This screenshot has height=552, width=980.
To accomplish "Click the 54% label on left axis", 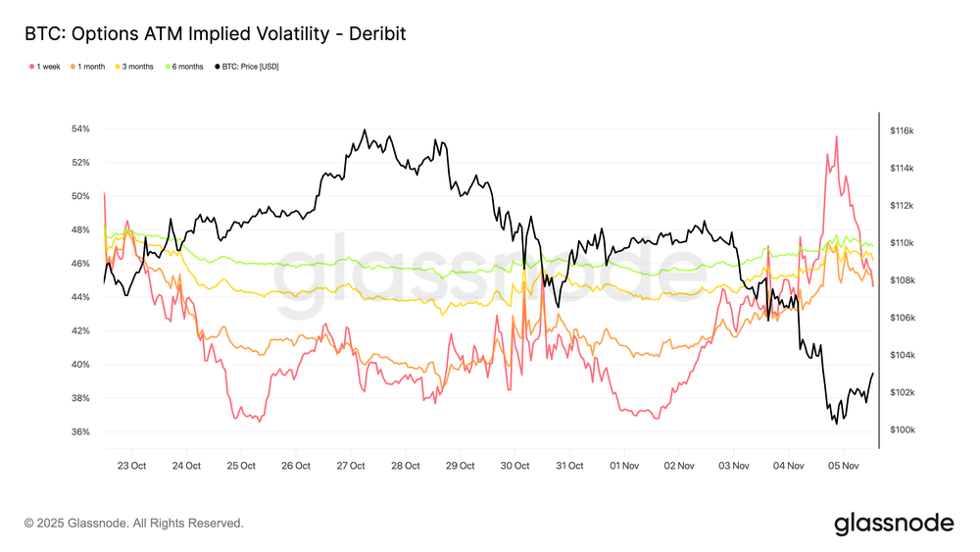I will pos(80,128).
